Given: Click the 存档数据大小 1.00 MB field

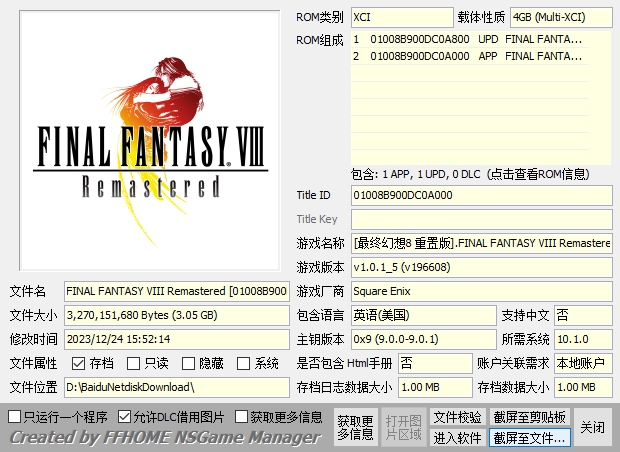Looking at the screenshot, I should click(583, 387).
